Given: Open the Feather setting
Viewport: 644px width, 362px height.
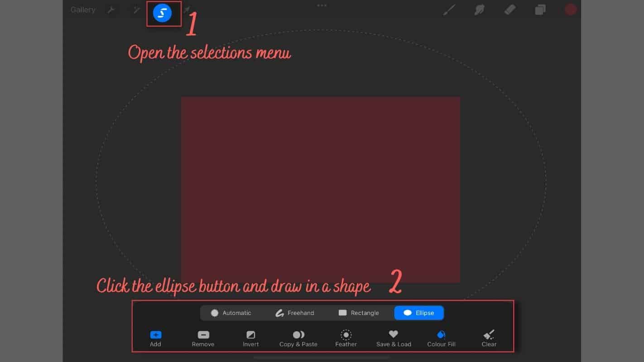Looking at the screenshot, I should [x=346, y=338].
